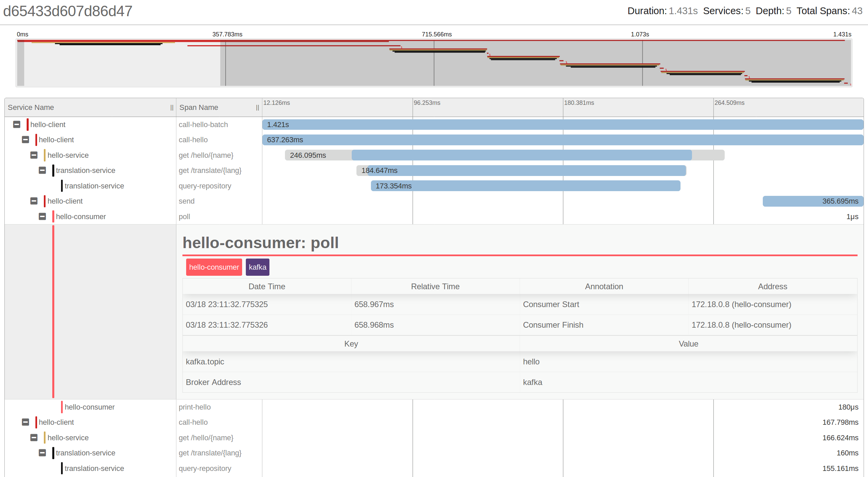Collapse hello-client send span node

point(34,201)
